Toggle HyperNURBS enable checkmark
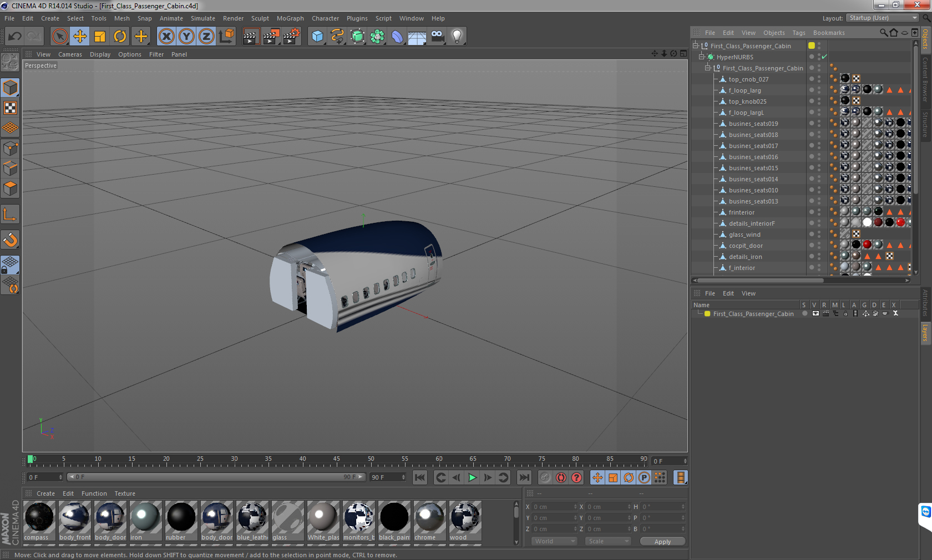This screenshot has height=560, width=932. (824, 57)
